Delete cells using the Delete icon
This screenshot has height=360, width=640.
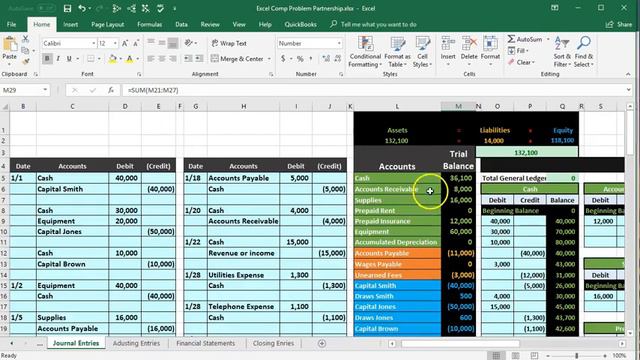469,44
